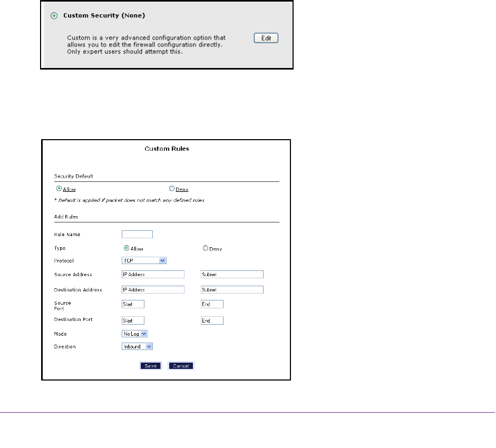Save the custom rule
This screenshot has width=496, height=448.
click(x=151, y=366)
